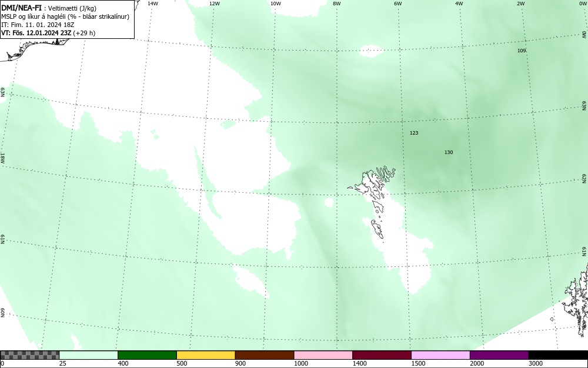
Task: Click the legend value 400
Action: tap(123, 363)
